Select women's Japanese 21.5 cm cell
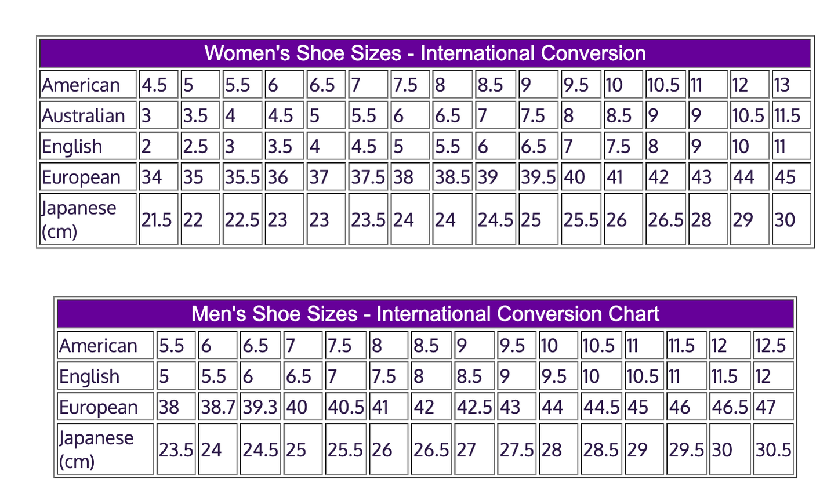The height and width of the screenshot is (504, 838). [157, 220]
